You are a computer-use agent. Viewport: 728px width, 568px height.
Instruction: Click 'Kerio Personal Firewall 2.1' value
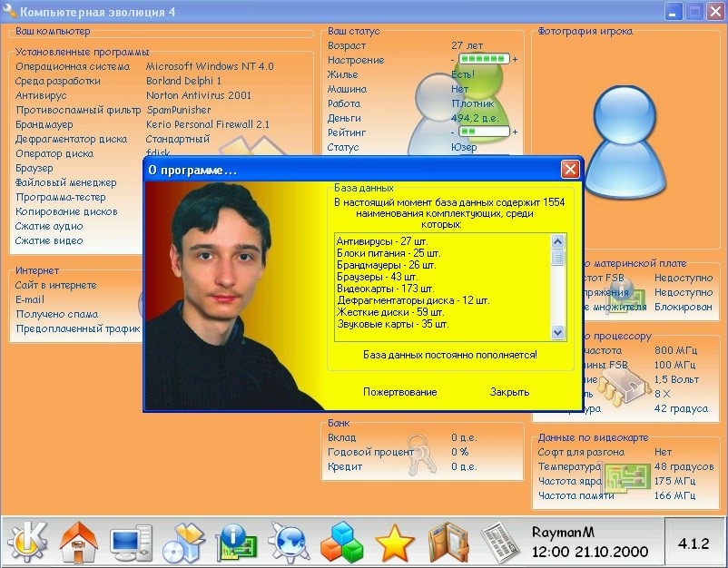click(208, 124)
